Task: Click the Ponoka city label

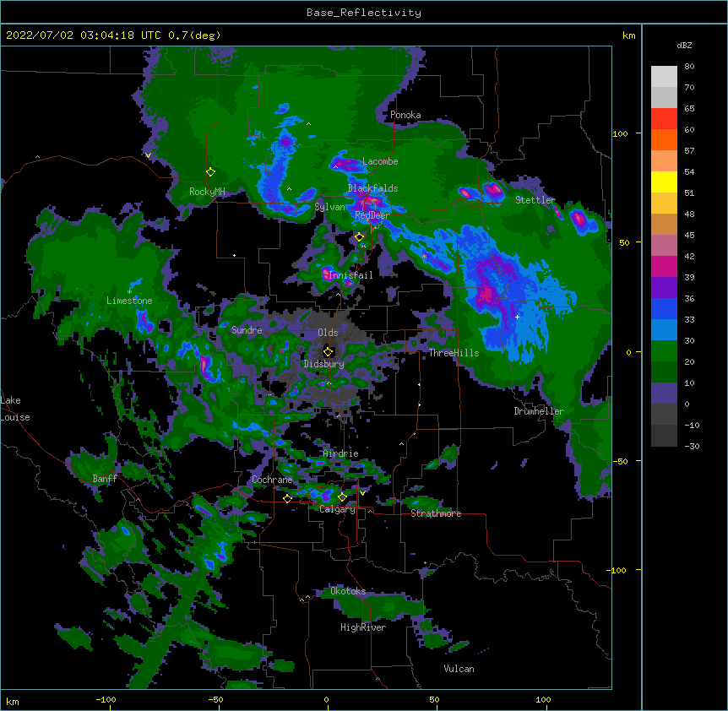Action: pyautogui.click(x=405, y=115)
